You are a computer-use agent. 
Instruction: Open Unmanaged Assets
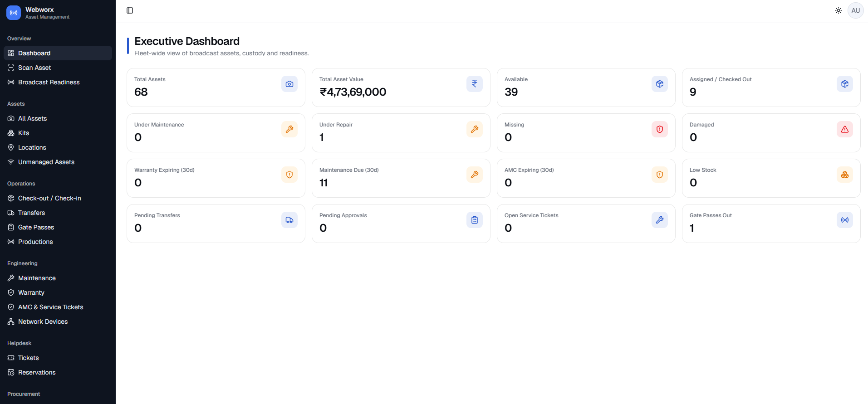(x=58, y=162)
